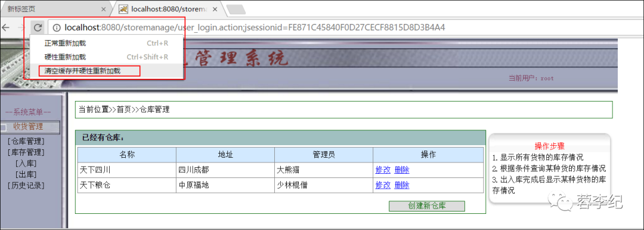The image size is (644, 230).
Task: Click 修改 for 天下粮仓 warehouse
Action: coord(383,185)
